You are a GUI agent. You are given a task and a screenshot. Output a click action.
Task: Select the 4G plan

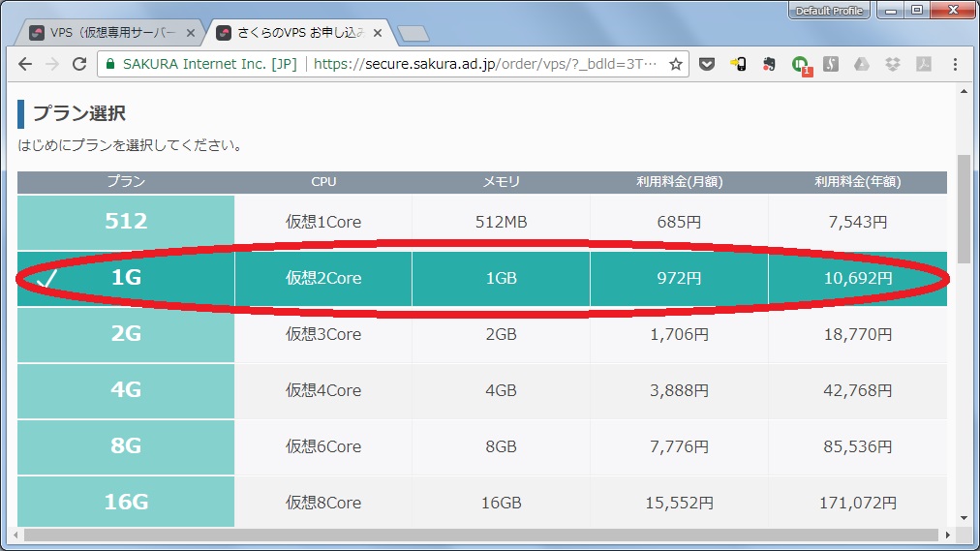(x=126, y=390)
